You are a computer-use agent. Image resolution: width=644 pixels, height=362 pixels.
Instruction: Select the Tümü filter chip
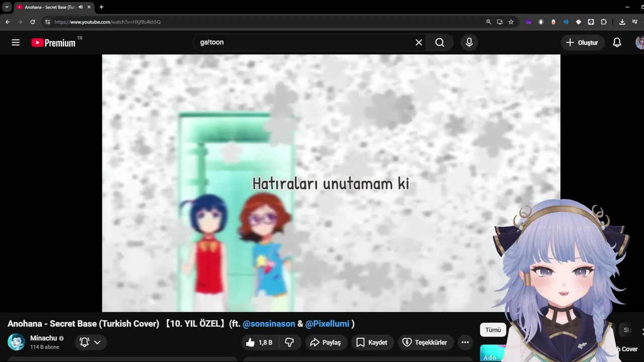click(493, 330)
